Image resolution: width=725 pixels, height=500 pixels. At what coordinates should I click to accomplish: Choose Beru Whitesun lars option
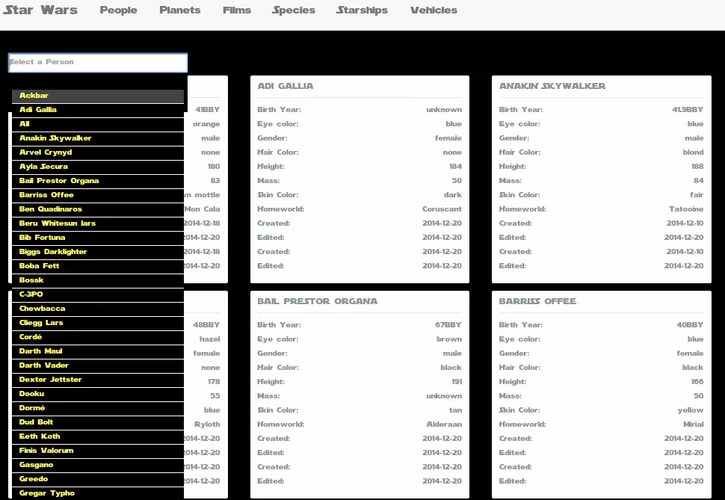click(98, 223)
